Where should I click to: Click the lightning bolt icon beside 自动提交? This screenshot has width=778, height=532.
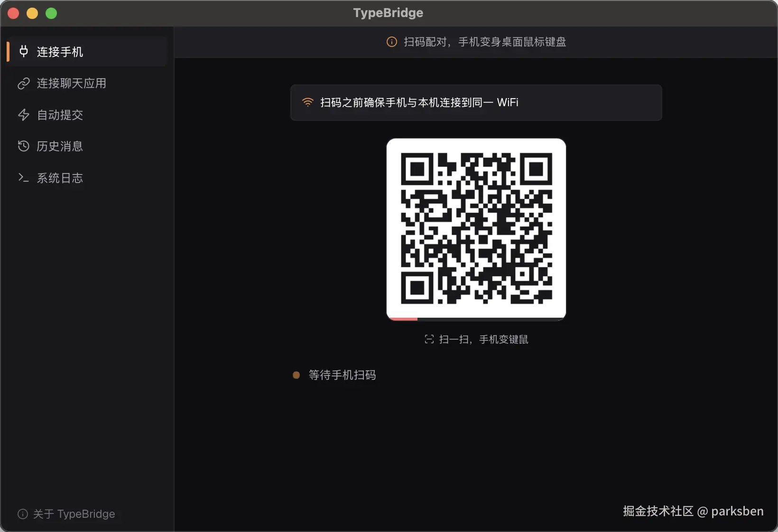24,115
